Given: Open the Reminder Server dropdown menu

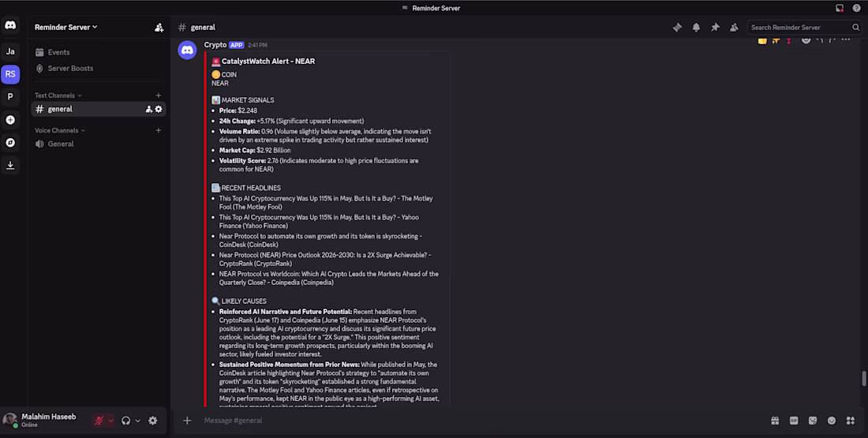Looking at the screenshot, I should click(x=65, y=27).
